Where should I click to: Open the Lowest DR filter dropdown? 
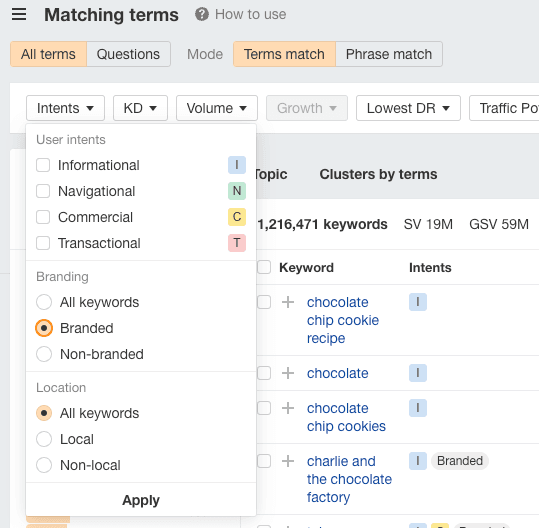click(408, 108)
